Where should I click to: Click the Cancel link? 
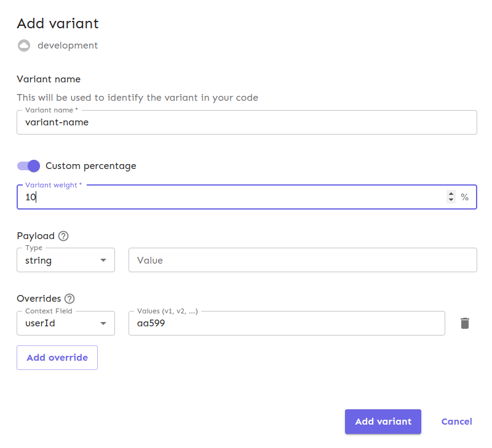(x=456, y=422)
